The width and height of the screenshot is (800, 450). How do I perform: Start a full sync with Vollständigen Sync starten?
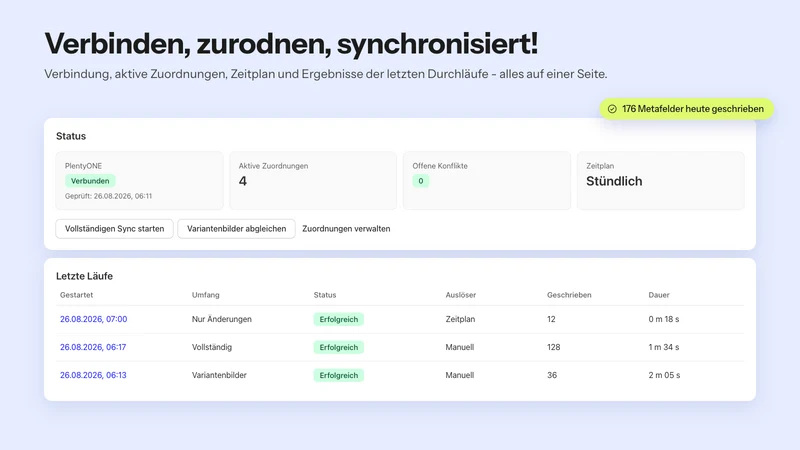114,229
